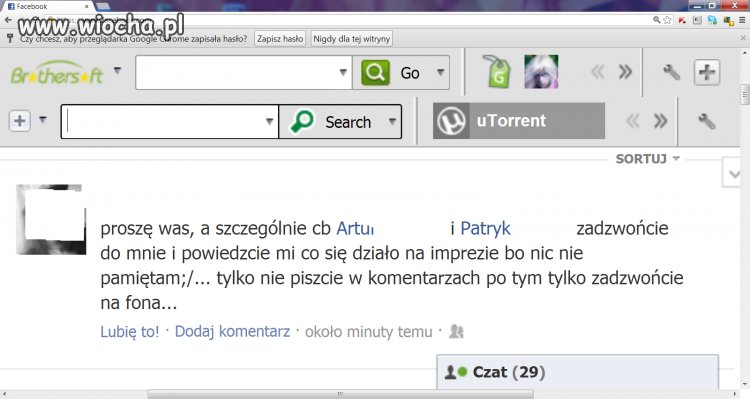Click Zapisz hasło button

[x=280, y=39]
